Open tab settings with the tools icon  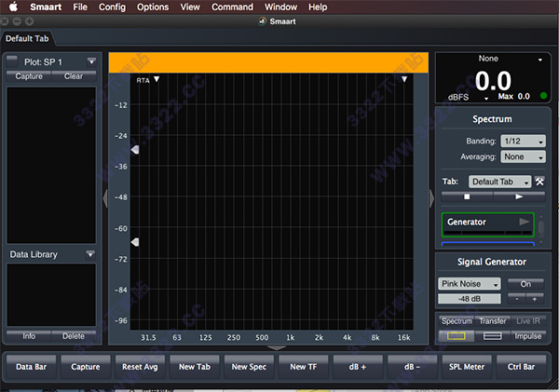[539, 182]
